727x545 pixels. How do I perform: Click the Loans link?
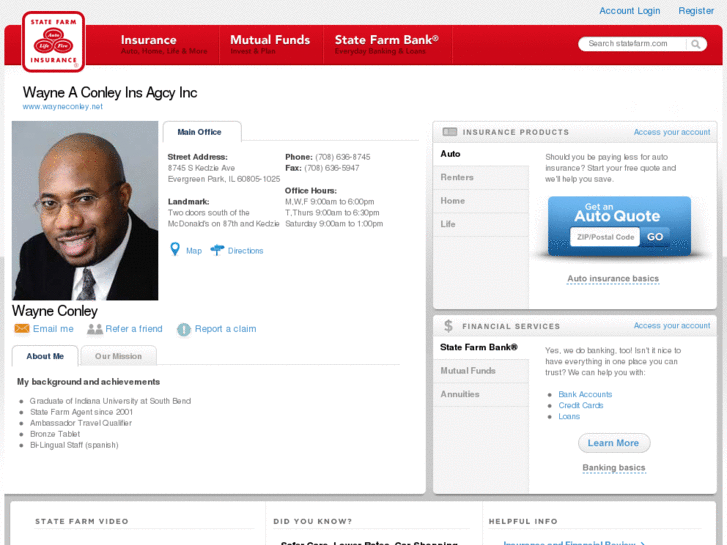click(x=569, y=417)
